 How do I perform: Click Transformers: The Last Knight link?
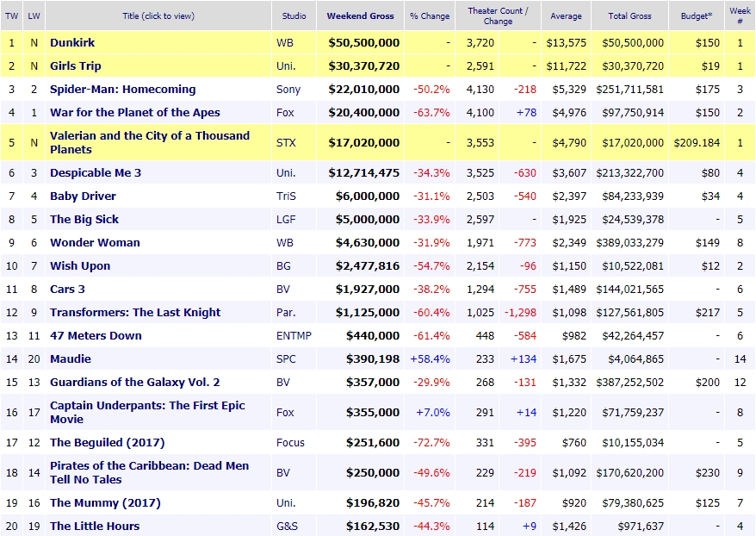[135, 312]
